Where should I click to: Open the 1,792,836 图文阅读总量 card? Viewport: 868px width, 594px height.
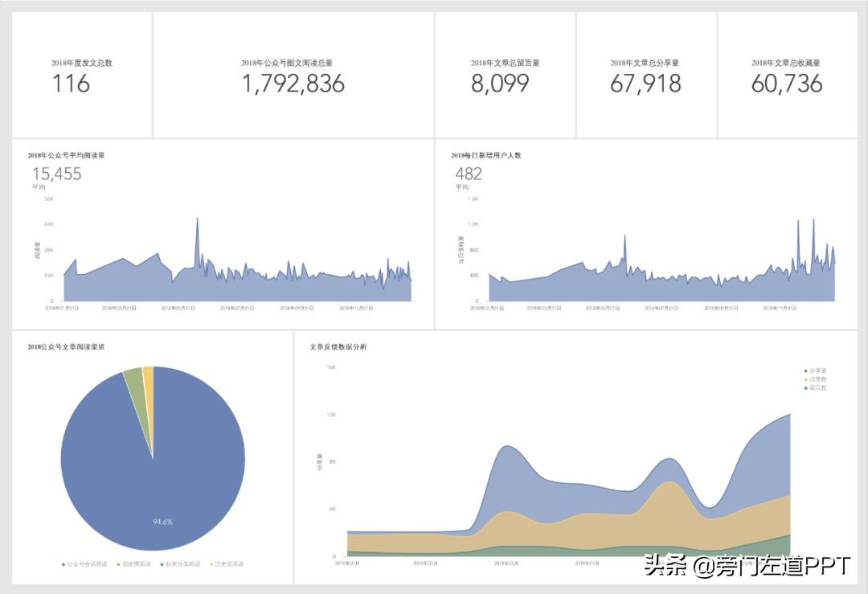coord(293,75)
